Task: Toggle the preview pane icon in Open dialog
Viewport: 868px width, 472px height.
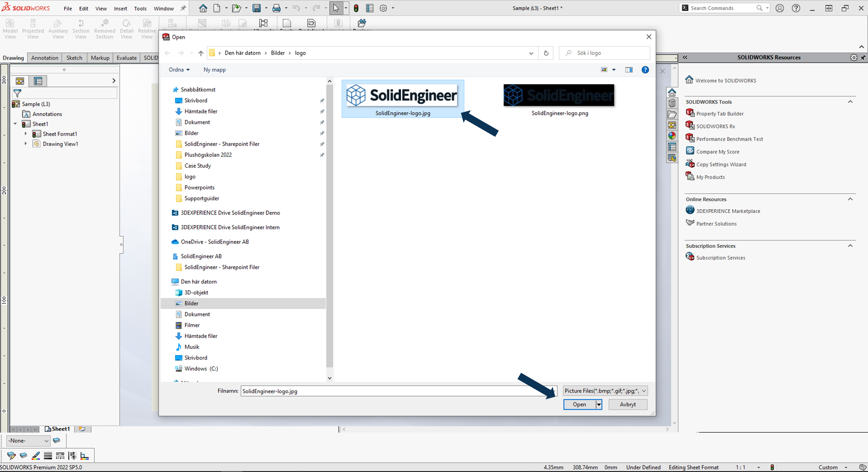Action: pyautogui.click(x=629, y=70)
